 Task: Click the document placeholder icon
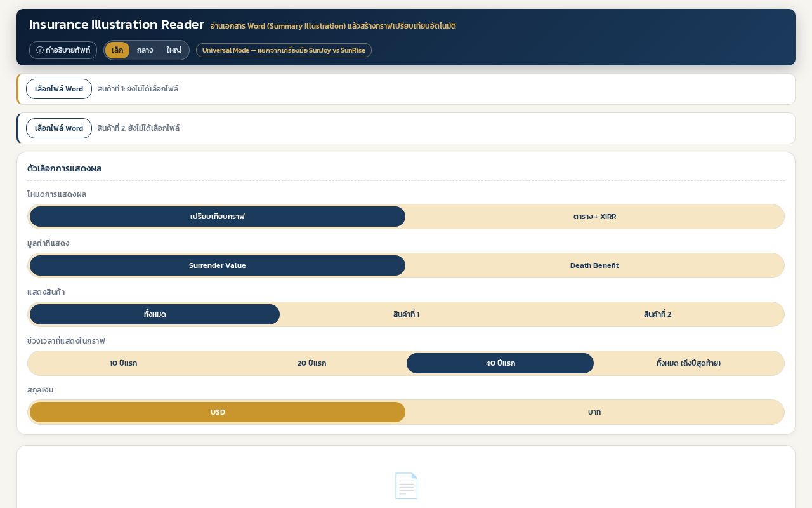pos(406,486)
